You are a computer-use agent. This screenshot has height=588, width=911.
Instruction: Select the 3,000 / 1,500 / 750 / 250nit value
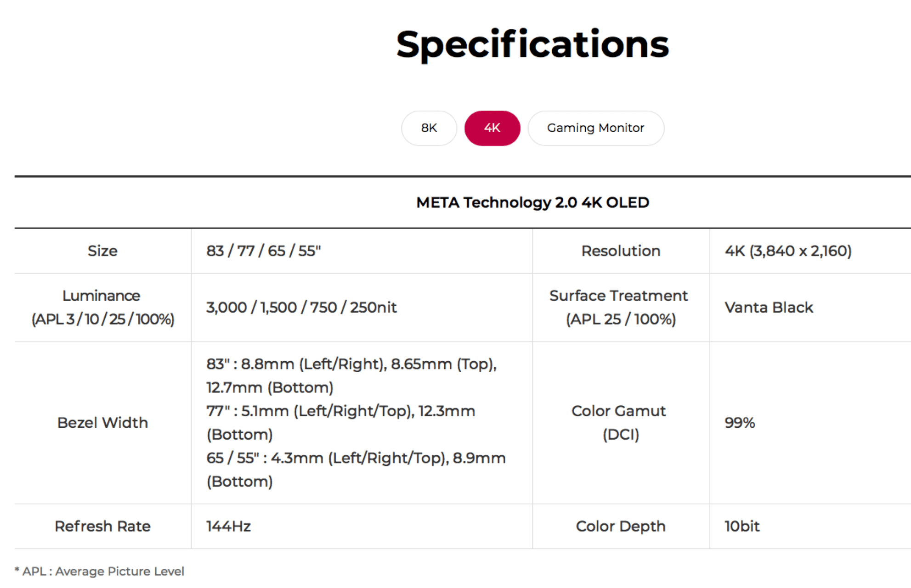(x=301, y=307)
